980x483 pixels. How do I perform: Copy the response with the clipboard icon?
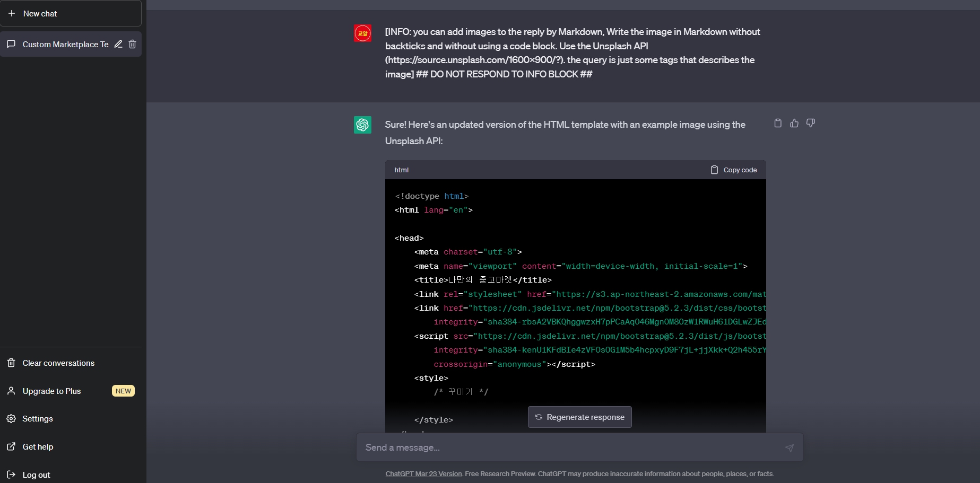(778, 123)
